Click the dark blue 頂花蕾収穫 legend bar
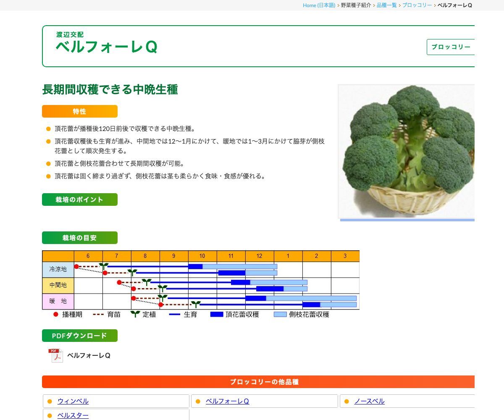The width and height of the screenshot is (504, 420). pos(218,314)
